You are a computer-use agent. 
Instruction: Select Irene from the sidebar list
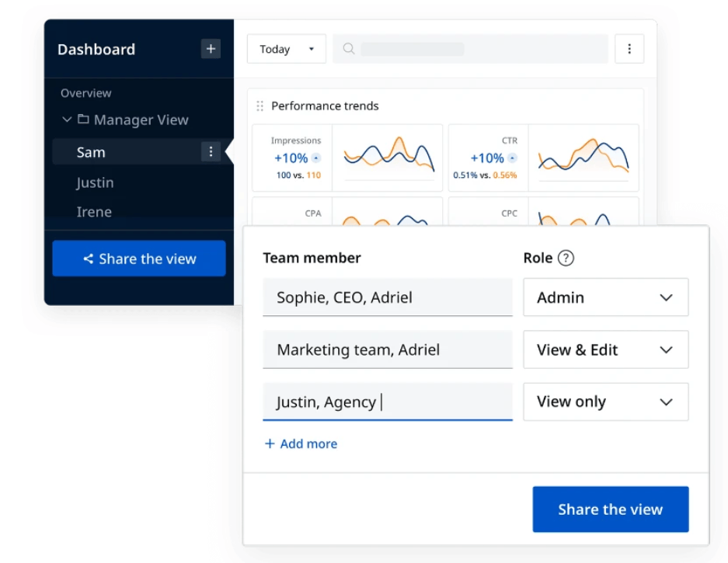(93, 211)
